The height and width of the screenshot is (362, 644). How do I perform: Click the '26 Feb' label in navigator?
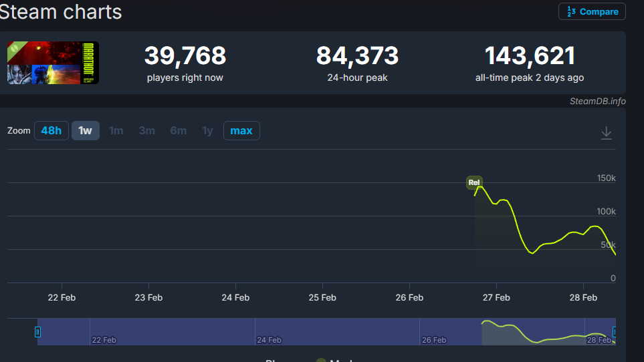tap(434, 340)
